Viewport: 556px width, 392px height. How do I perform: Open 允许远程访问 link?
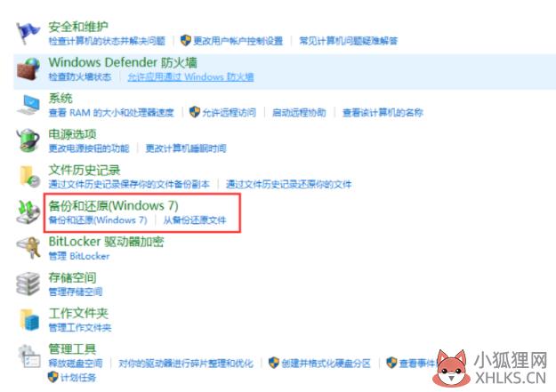click(x=229, y=113)
